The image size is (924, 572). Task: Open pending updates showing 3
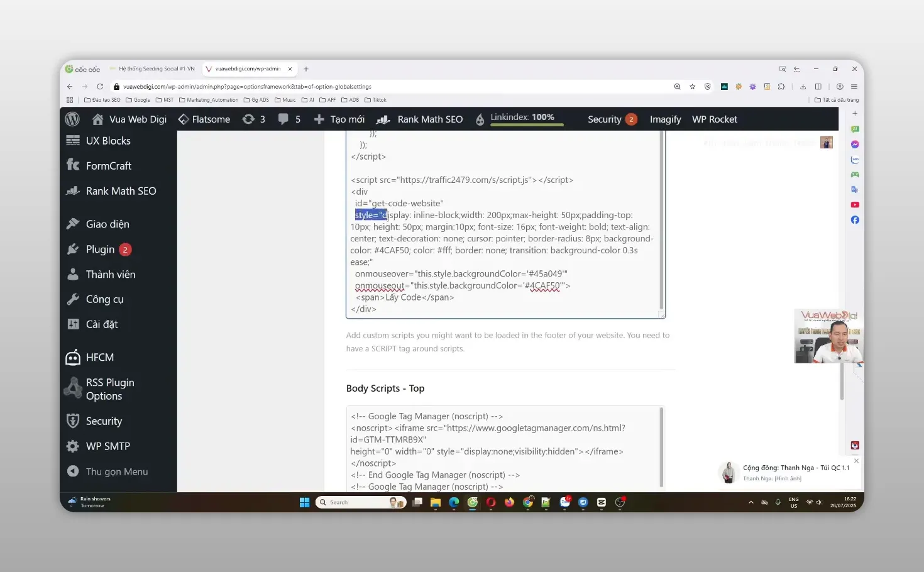pos(254,119)
